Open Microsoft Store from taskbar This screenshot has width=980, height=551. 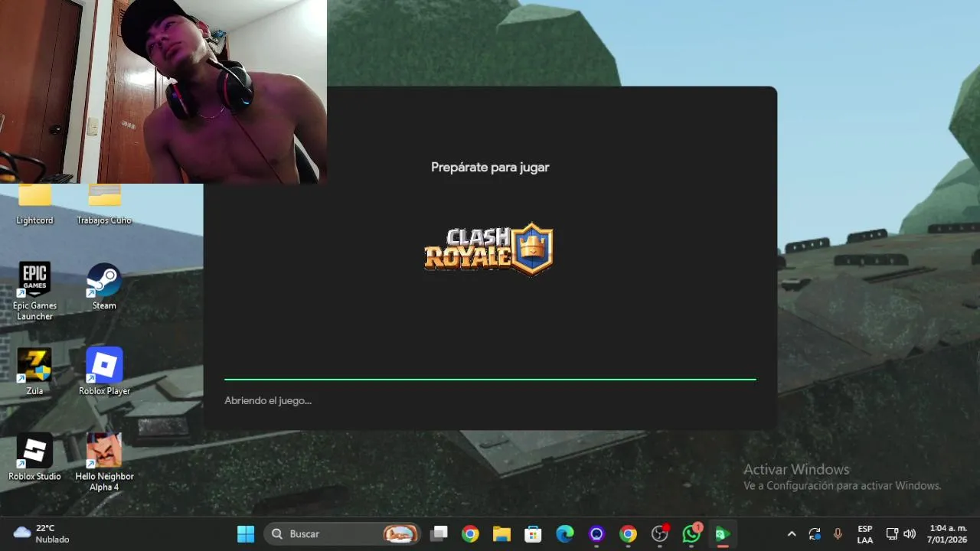[x=533, y=534]
